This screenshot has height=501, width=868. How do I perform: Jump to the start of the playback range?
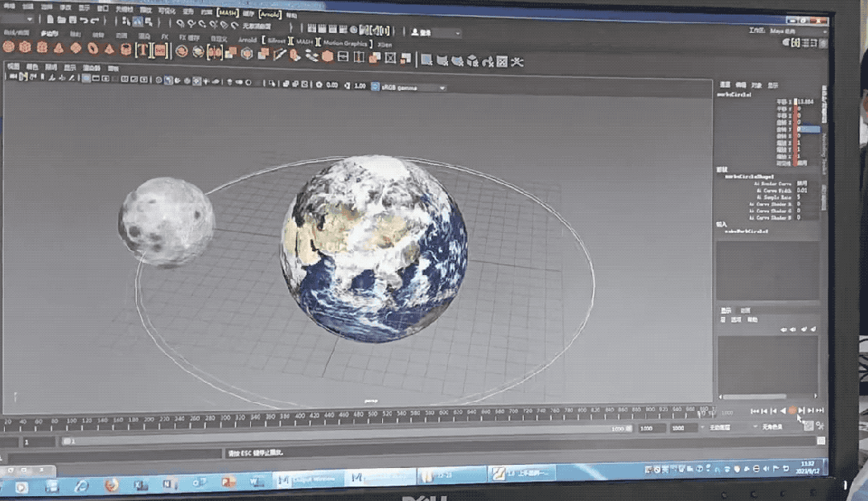tap(754, 411)
